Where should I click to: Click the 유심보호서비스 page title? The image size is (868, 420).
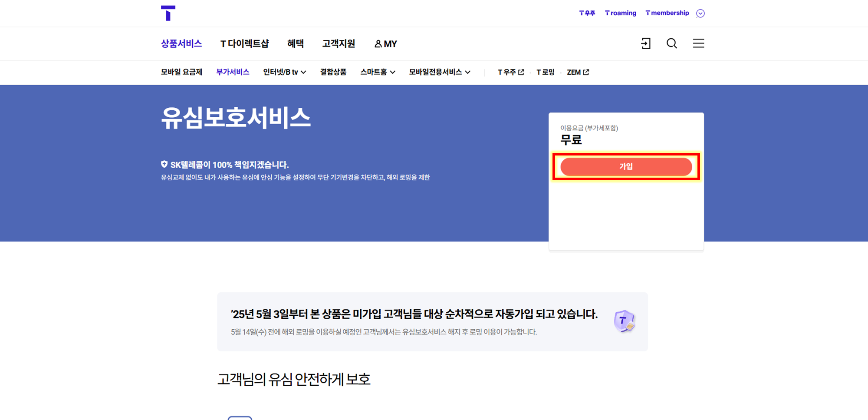pos(236,118)
